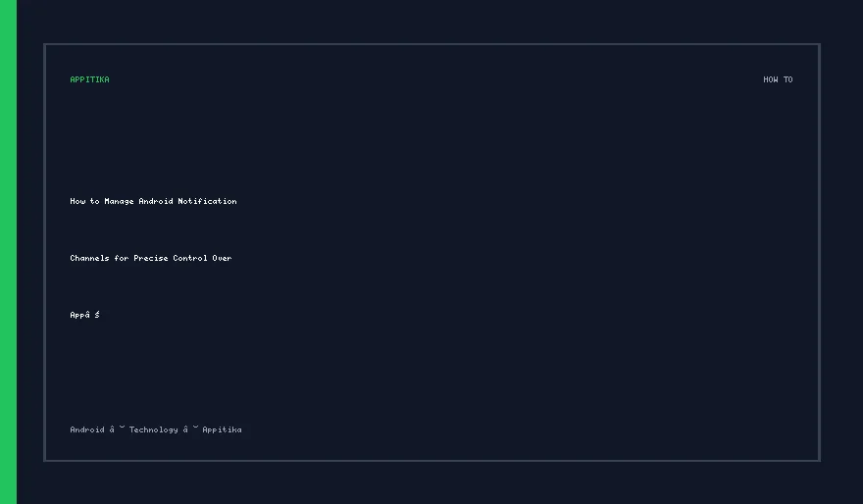This screenshot has height=504, width=863.
Task: Click the word 'Channels' in the headline
Action: [x=89, y=258]
